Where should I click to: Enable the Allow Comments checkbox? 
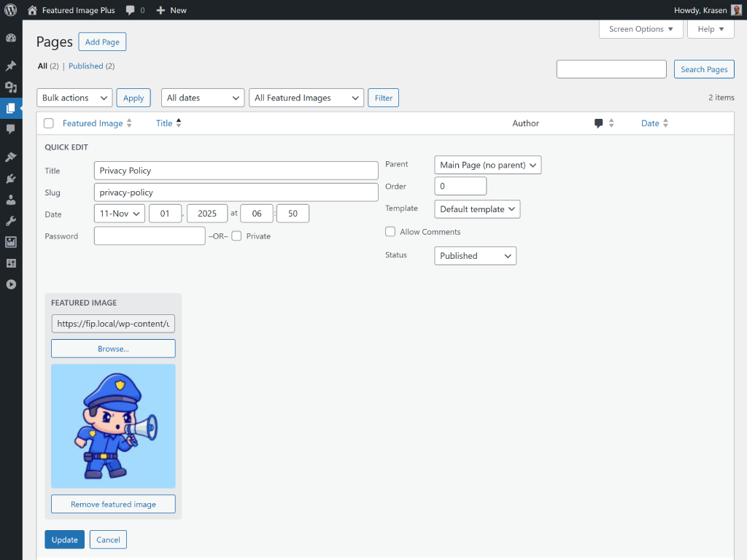tap(390, 231)
